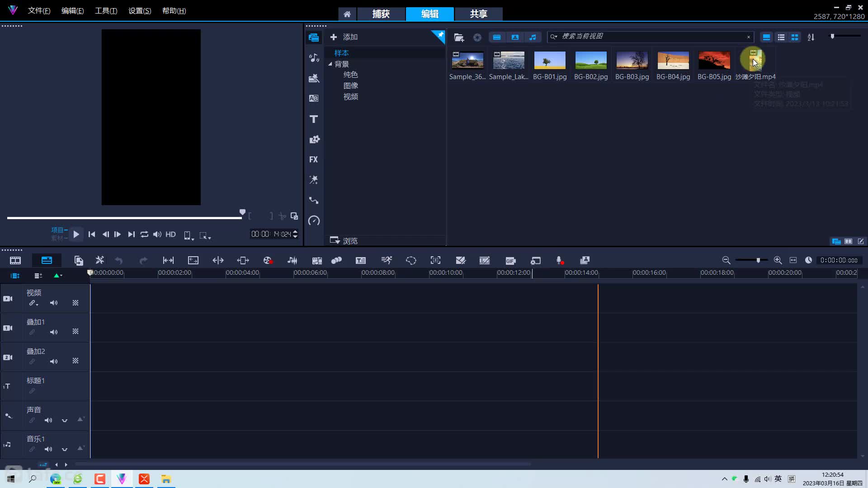Open the add track marker dropdown

pyautogui.click(x=58, y=276)
